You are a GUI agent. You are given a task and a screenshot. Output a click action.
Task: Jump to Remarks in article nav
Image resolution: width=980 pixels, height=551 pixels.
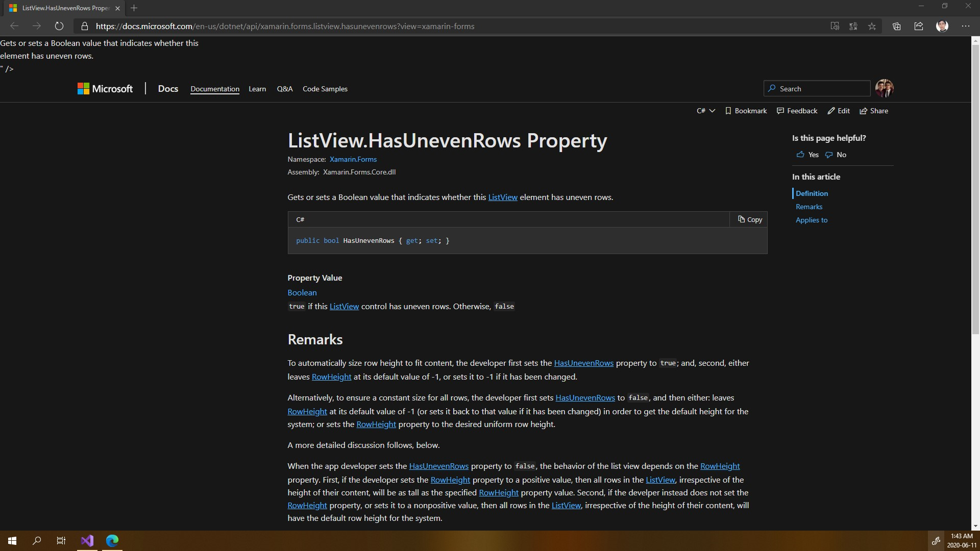coord(809,207)
